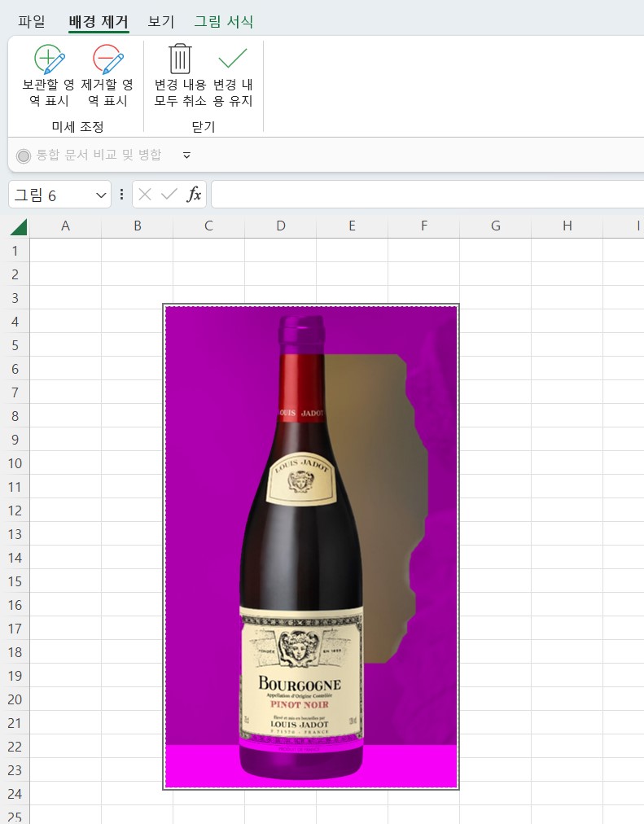Click the wine bottle picture
The width and height of the screenshot is (644, 824).
point(311,546)
